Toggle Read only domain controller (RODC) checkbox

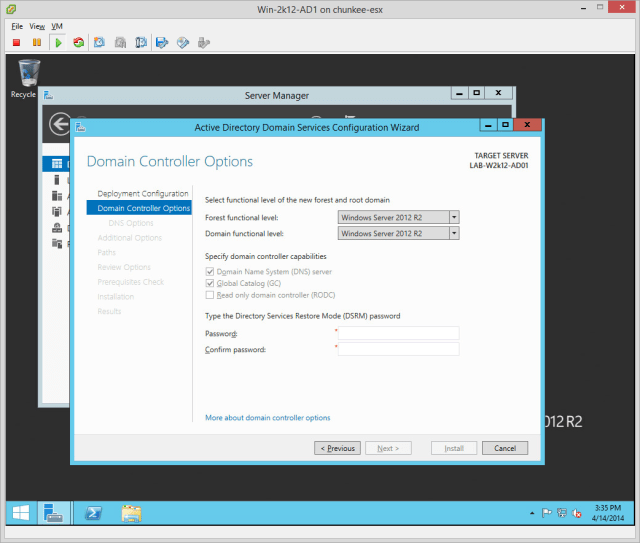tap(210, 295)
